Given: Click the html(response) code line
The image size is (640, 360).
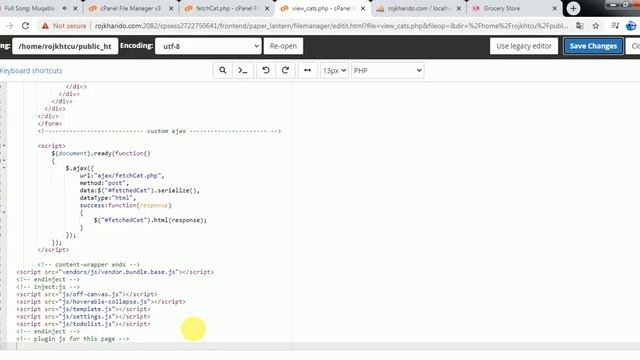Looking at the screenshot, I should pos(150,220).
